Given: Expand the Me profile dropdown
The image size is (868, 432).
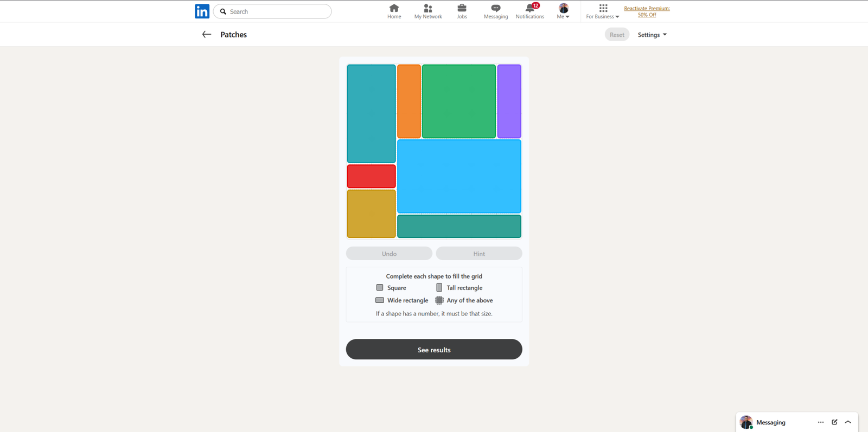Looking at the screenshot, I should tap(563, 11).
